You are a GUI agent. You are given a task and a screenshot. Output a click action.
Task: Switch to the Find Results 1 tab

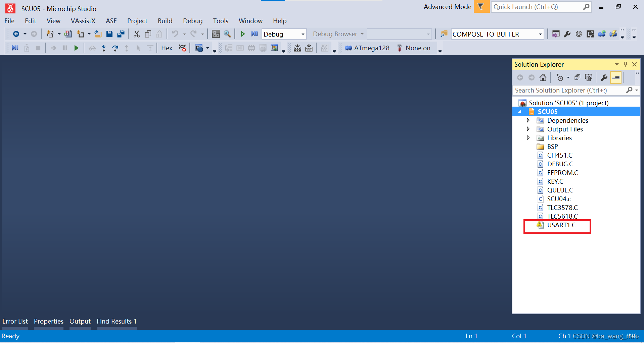point(117,321)
